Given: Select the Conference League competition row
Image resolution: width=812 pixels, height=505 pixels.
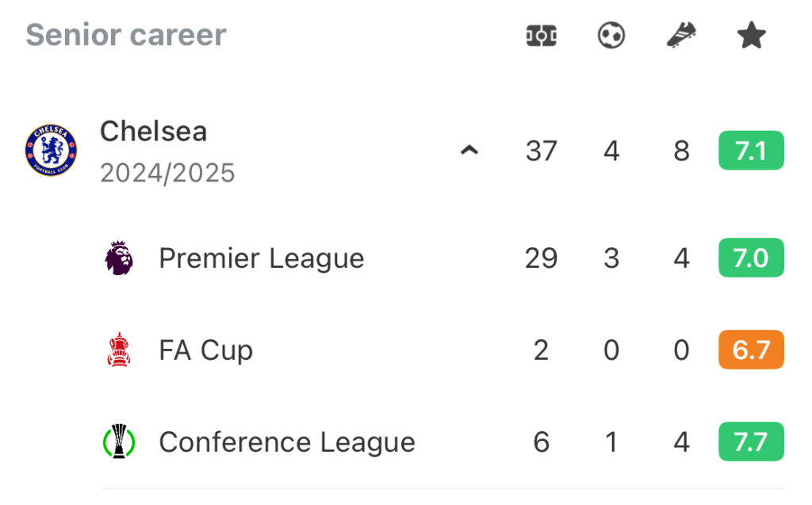Looking at the screenshot, I should coord(442,442).
